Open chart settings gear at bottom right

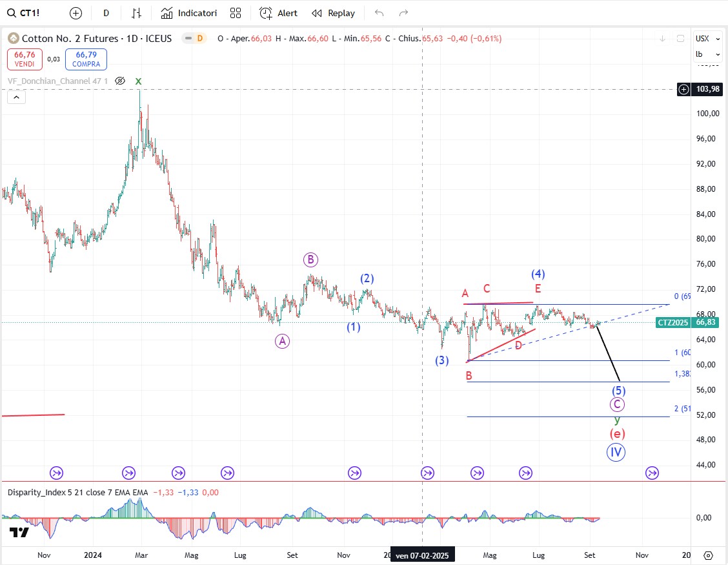point(708,555)
